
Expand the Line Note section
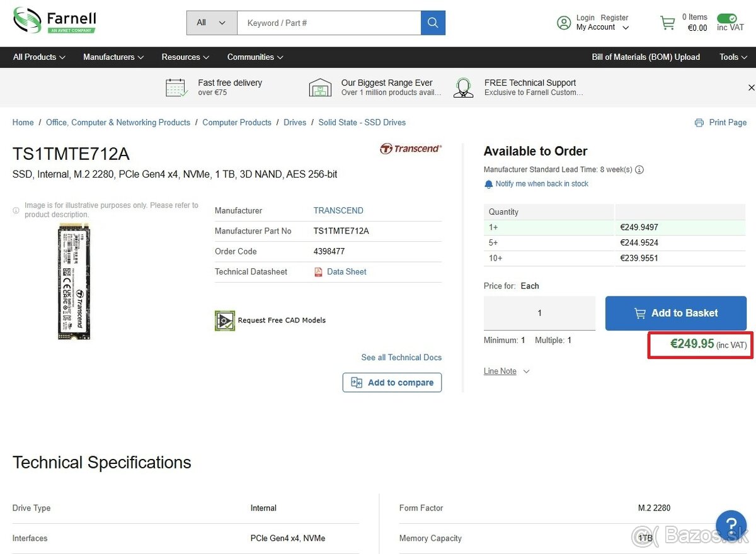tap(507, 371)
